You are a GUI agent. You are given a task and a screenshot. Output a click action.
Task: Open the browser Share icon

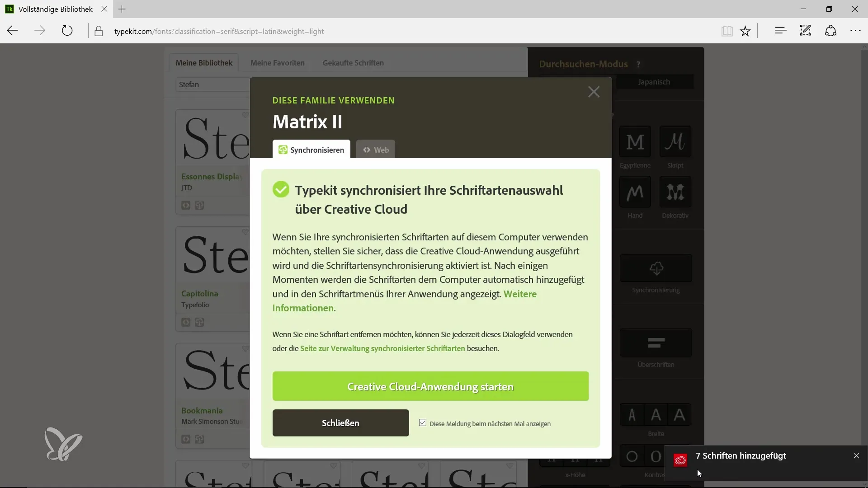tap(830, 31)
